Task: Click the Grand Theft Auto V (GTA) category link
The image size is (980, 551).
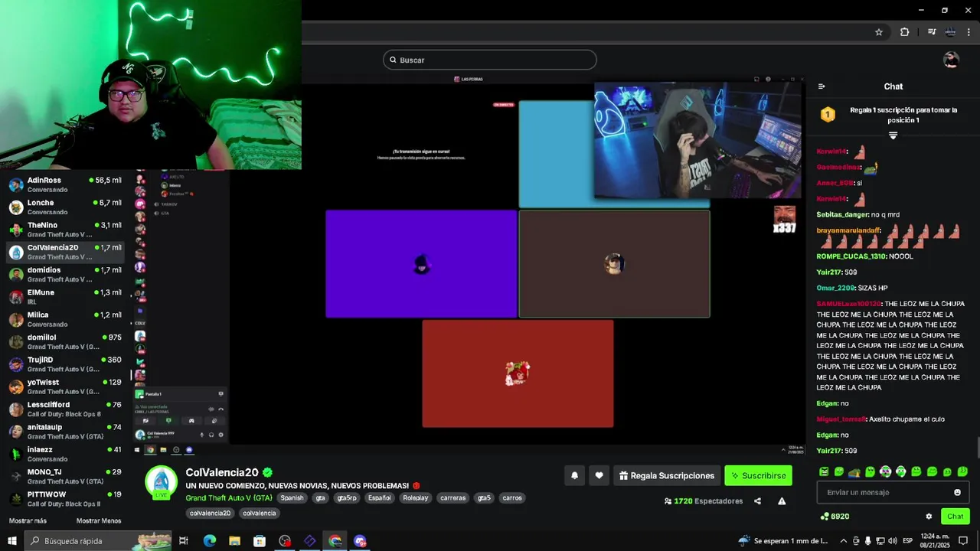Action: tap(229, 497)
